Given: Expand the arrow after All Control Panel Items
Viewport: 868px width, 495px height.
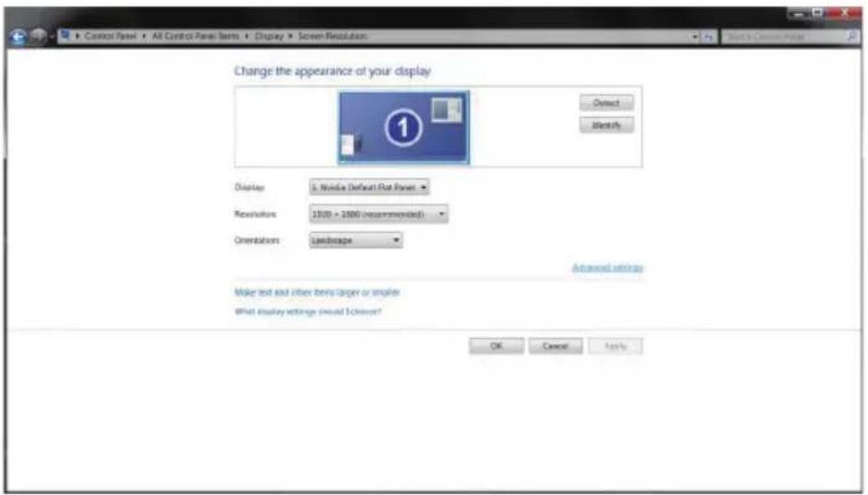Looking at the screenshot, I should [x=247, y=36].
